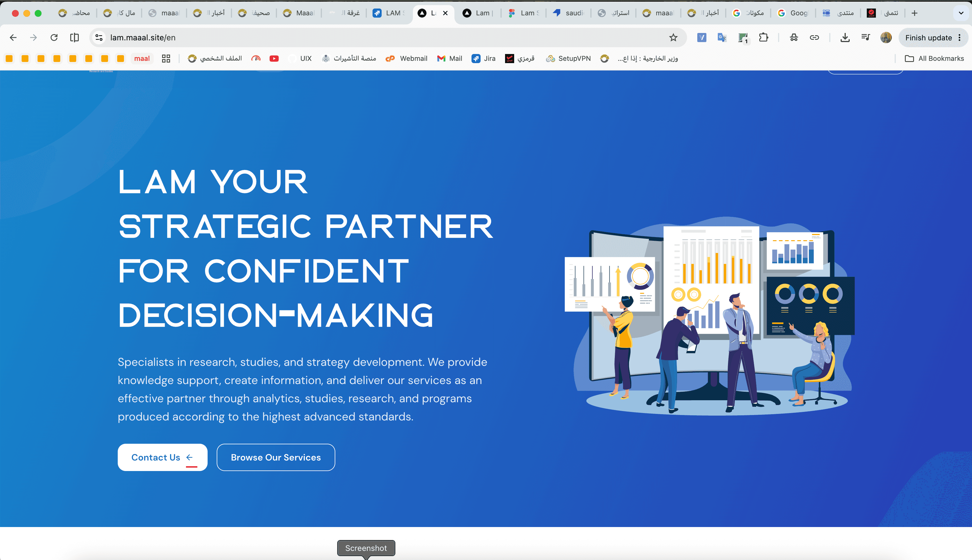Click the forward navigation arrow
This screenshot has height=560, width=972.
pos(34,37)
